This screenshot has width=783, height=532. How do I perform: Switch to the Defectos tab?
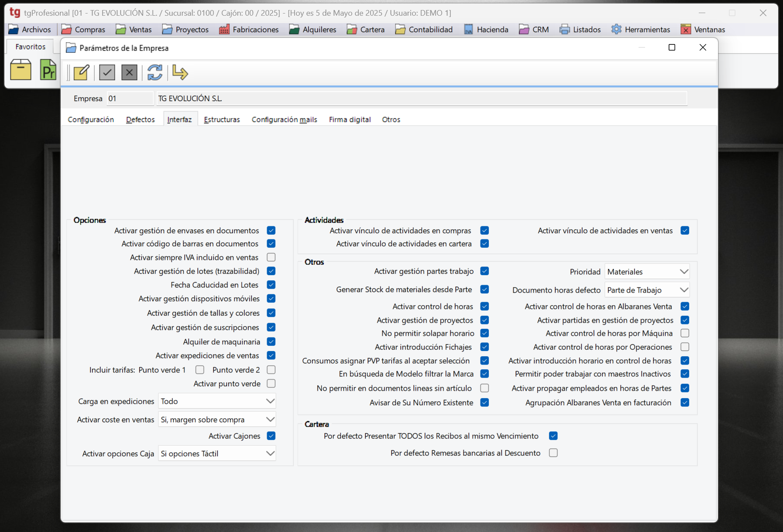(x=141, y=119)
